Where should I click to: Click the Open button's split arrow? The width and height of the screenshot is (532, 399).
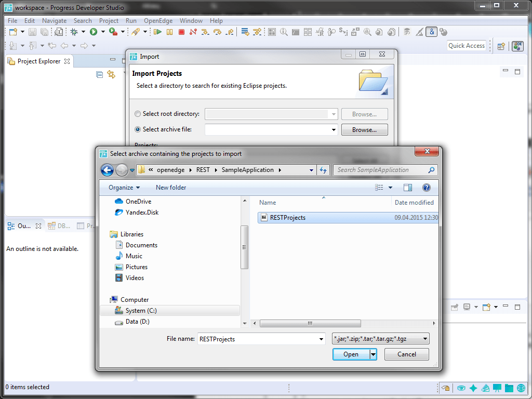[x=373, y=354]
